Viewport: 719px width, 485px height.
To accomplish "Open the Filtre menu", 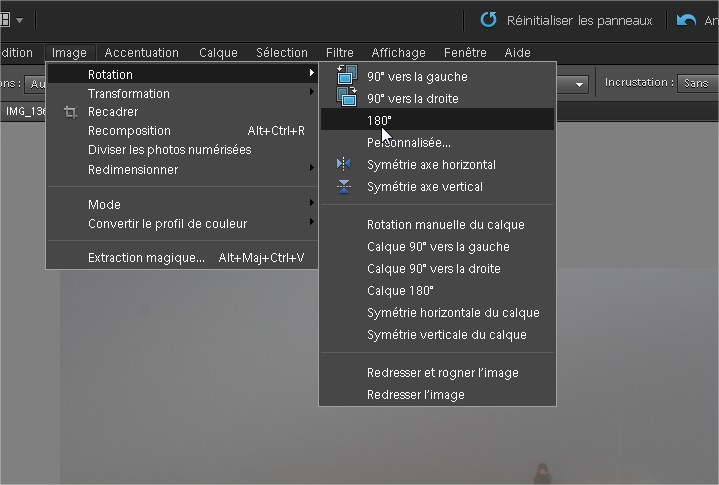I will click(x=339, y=53).
